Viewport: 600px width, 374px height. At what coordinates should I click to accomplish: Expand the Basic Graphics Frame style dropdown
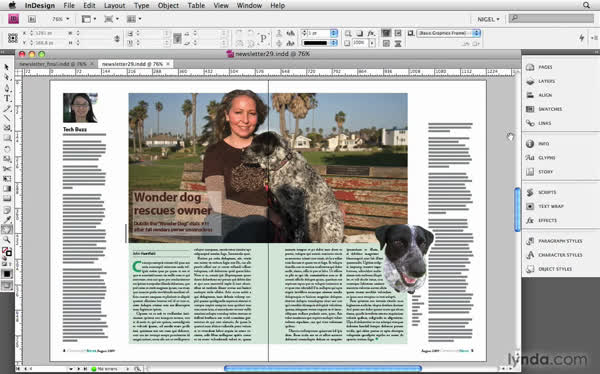pos(448,33)
